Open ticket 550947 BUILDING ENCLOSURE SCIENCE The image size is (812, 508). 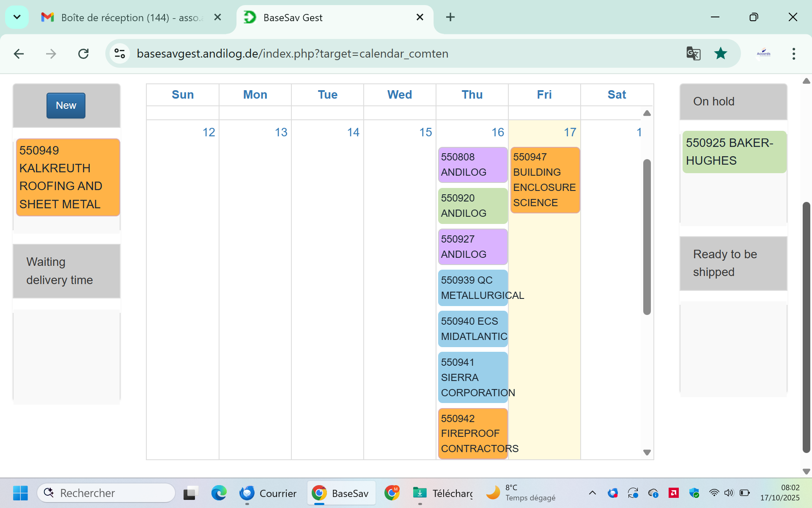[x=545, y=180]
